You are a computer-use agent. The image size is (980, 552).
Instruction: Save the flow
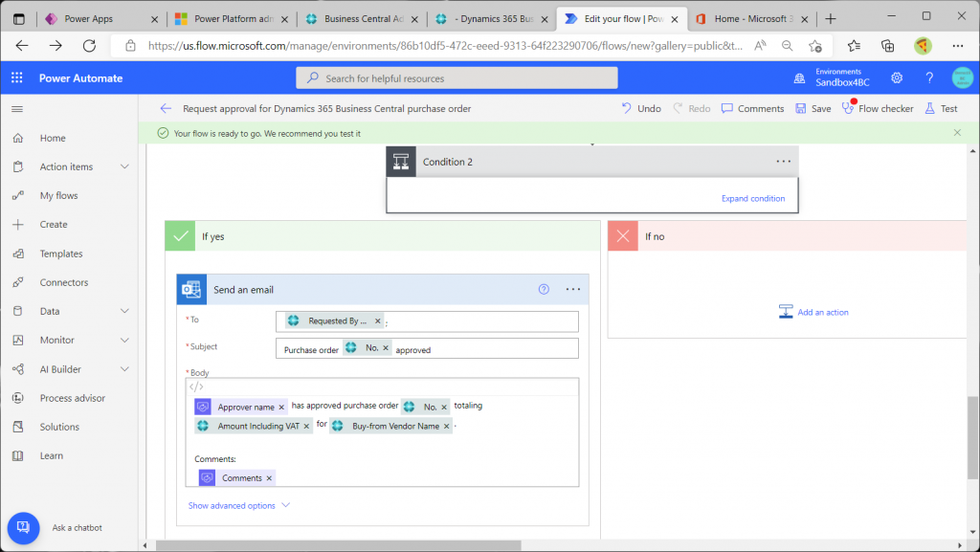[813, 109]
